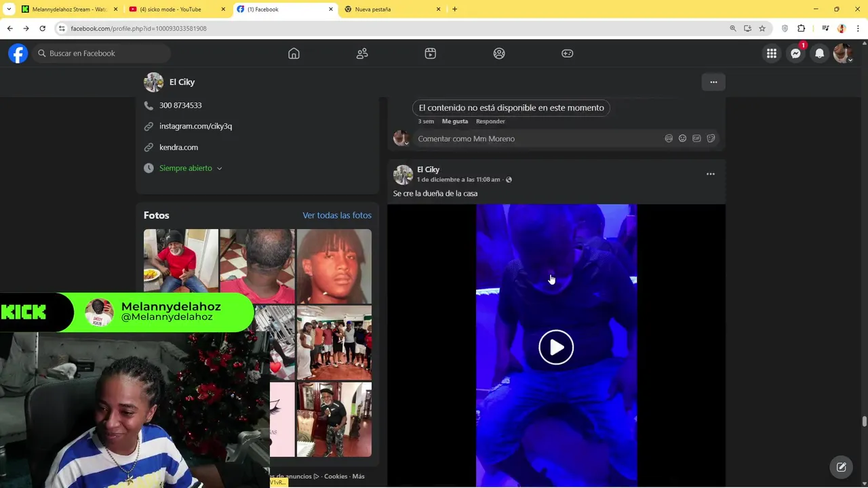Insert a sticker in comment box
Image resolution: width=868 pixels, height=488 pixels.
(711, 138)
